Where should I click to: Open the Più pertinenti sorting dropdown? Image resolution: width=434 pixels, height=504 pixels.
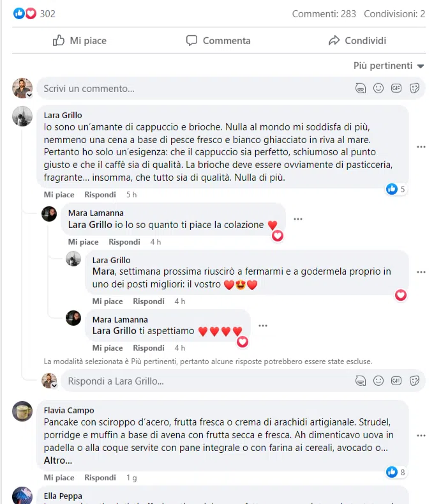pyautogui.click(x=389, y=66)
